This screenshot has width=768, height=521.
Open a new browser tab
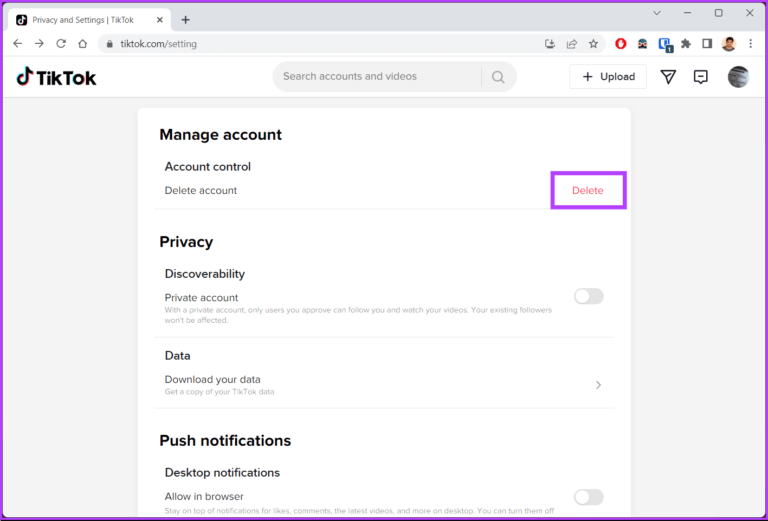tap(185, 20)
